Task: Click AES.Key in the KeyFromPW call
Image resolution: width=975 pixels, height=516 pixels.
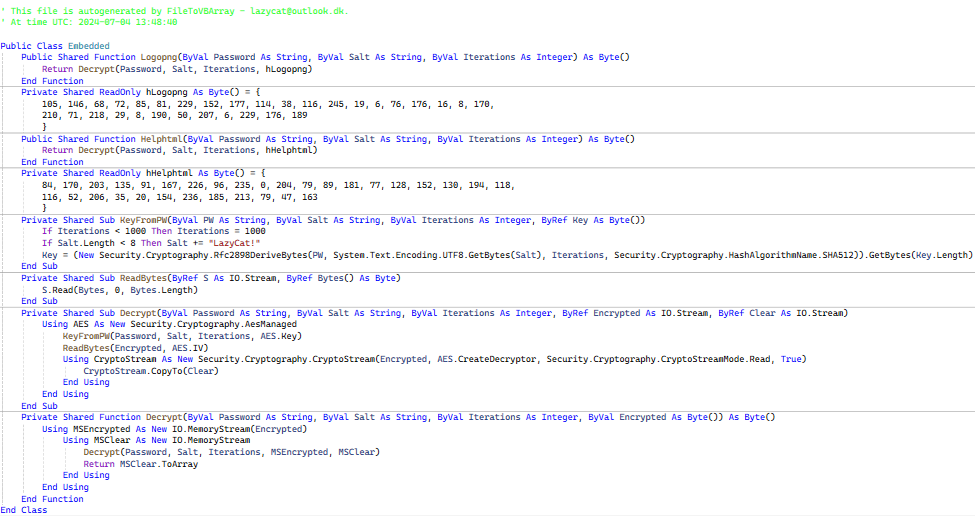Action: click(279, 336)
